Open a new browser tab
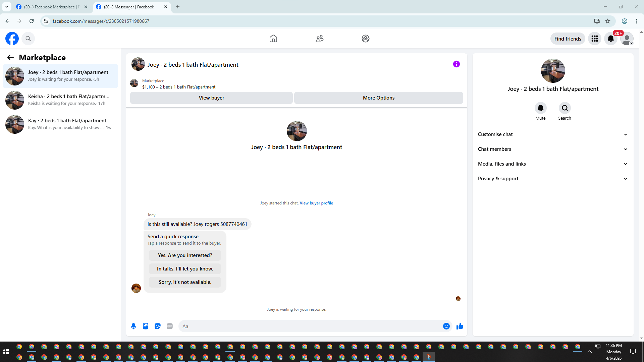644x362 pixels. coord(178,7)
